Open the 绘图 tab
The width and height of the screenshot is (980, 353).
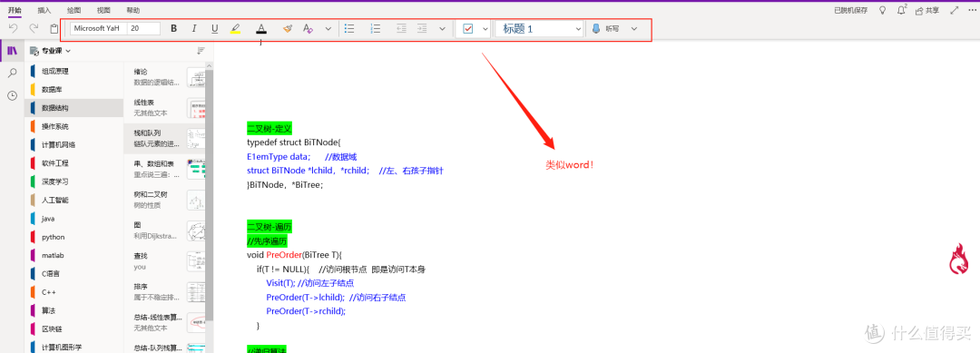73,11
